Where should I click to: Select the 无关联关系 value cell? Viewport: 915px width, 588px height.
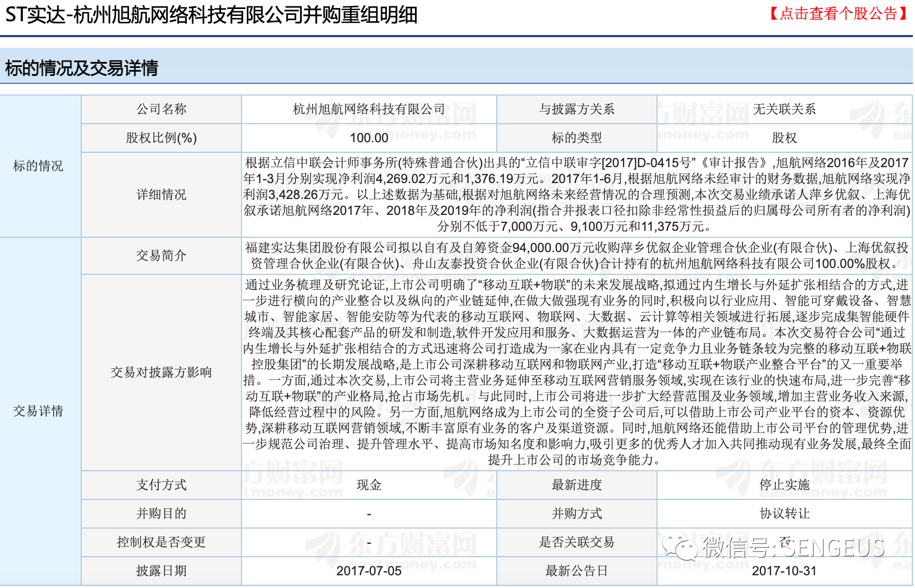pos(784,109)
